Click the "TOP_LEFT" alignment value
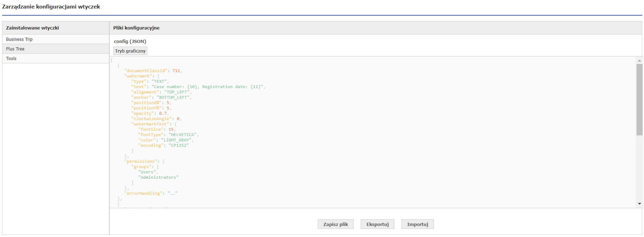 [x=177, y=92]
